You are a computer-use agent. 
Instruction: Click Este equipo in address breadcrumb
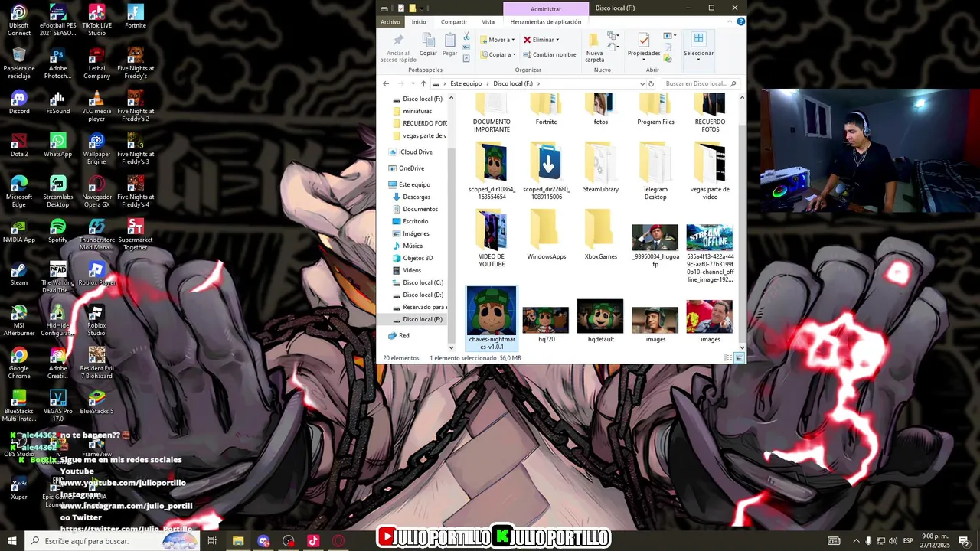coord(465,83)
